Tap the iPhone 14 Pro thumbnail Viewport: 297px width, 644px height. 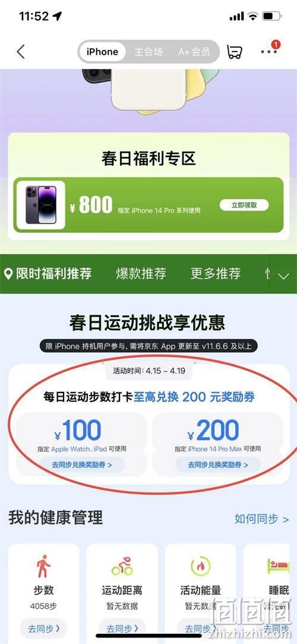click(x=40, y=205)
